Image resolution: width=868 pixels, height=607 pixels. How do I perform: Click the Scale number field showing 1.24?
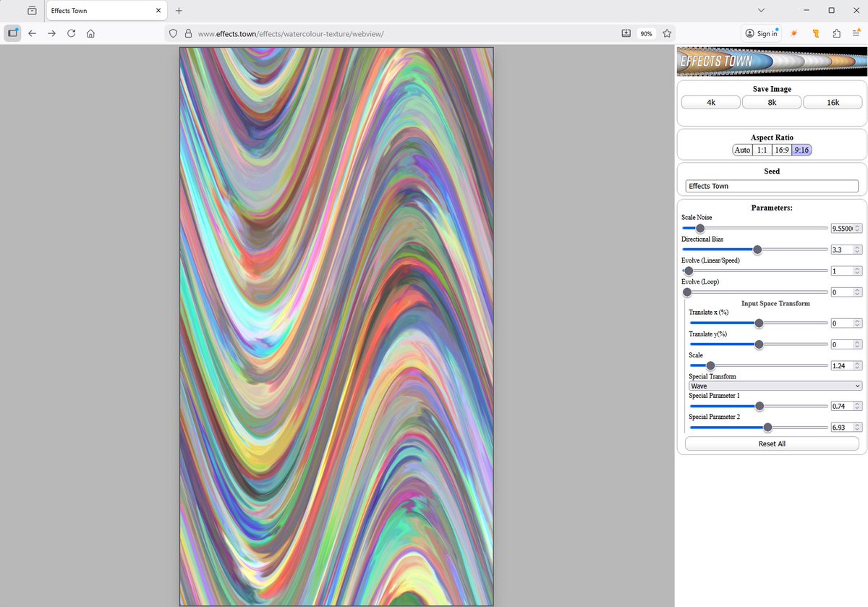[x=846, y=366]
